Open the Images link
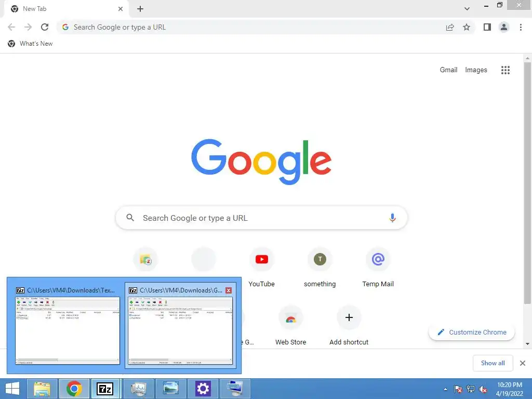This screenshot has width=532, height=399. (x=476, y=70)
